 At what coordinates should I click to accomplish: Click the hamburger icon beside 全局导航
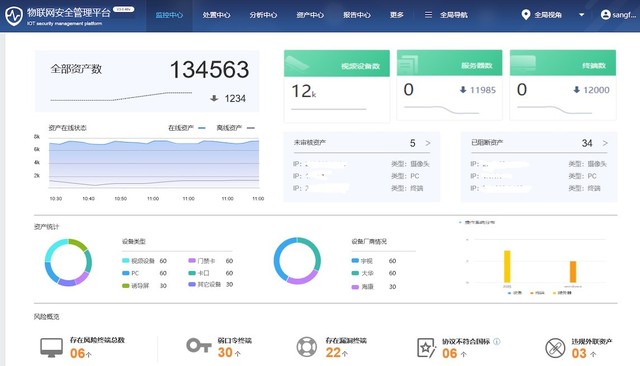428,15
